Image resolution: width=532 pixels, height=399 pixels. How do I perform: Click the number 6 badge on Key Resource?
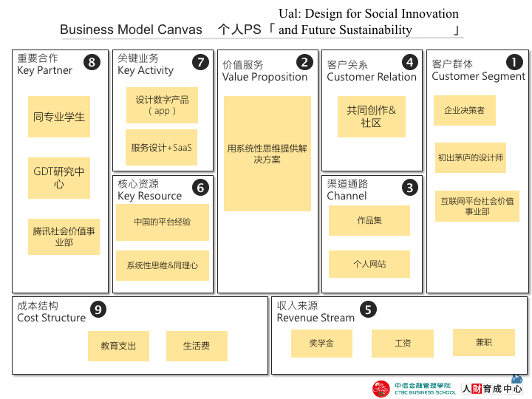(x=200, y=188)
